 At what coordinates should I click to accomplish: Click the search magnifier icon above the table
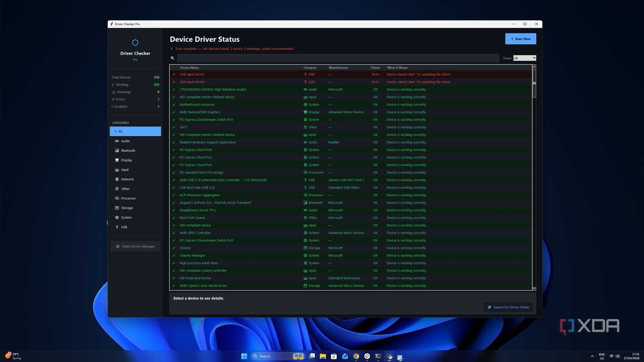click(173, 58)
